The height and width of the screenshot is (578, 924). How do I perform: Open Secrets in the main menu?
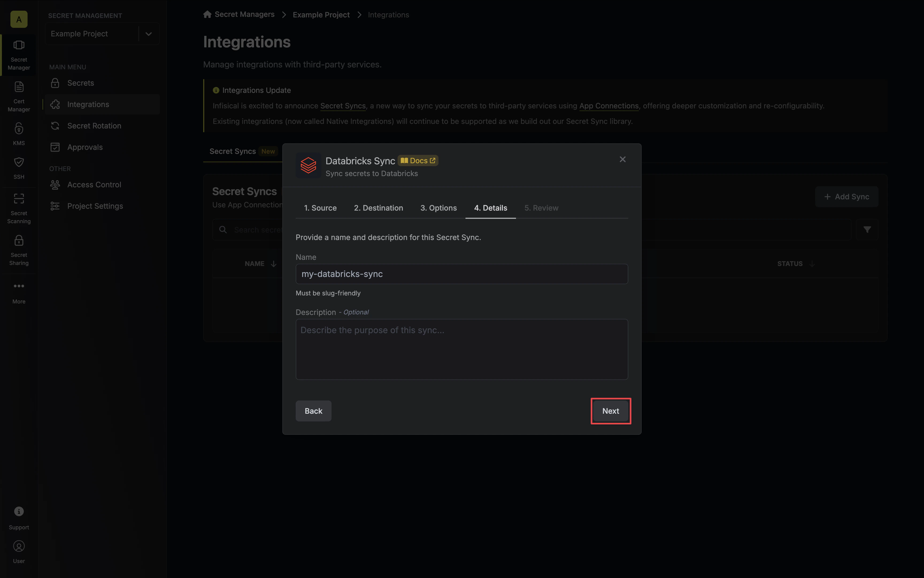pos(102,83)
